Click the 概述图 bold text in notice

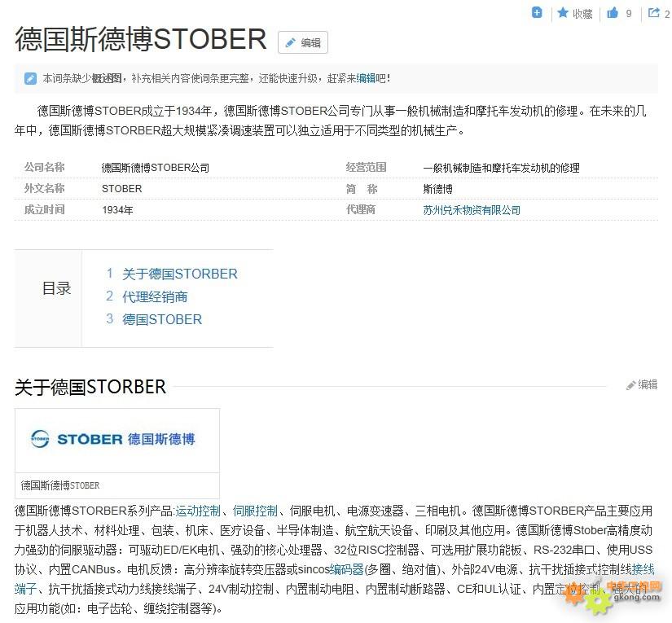pos(107,78)
